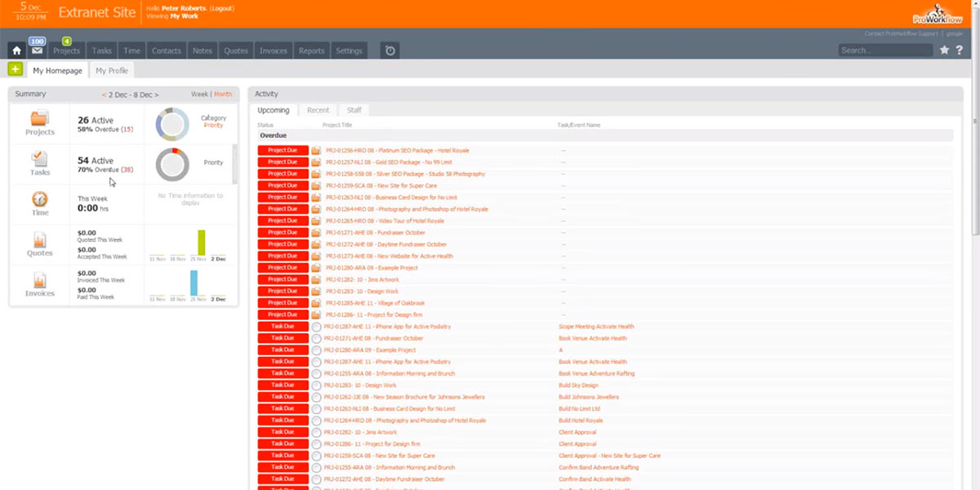Click the Search input field
Image resolution: width=980 pixels, height=490 pixels.
(885, 51)
